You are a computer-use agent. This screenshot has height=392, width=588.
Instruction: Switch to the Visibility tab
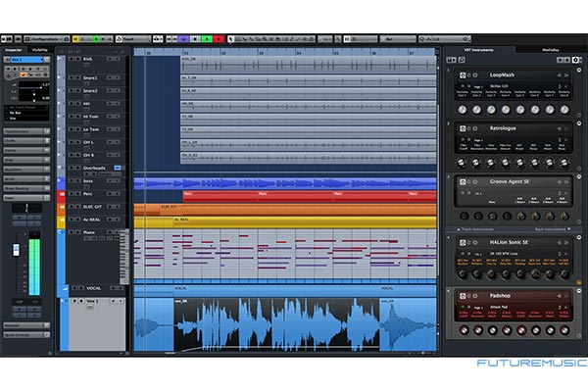(40, 50)
